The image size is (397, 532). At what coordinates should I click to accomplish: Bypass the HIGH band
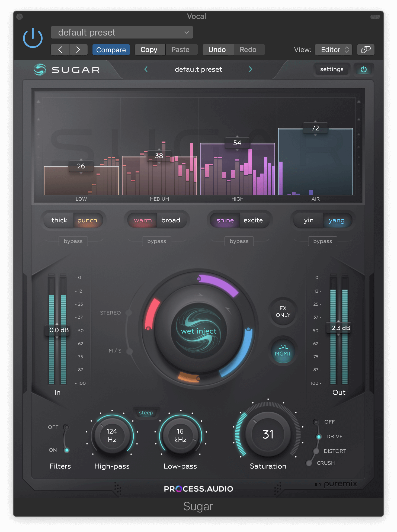click(239, 241)
